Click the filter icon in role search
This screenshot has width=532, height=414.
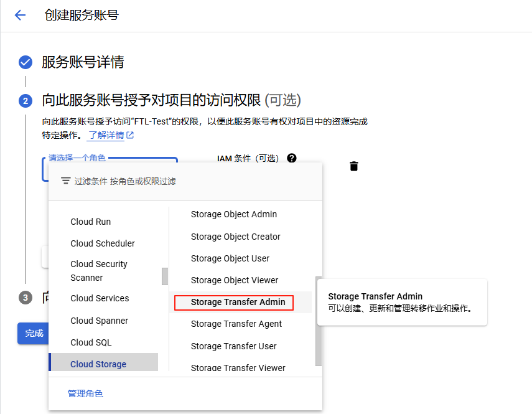(x=65, y=181)
